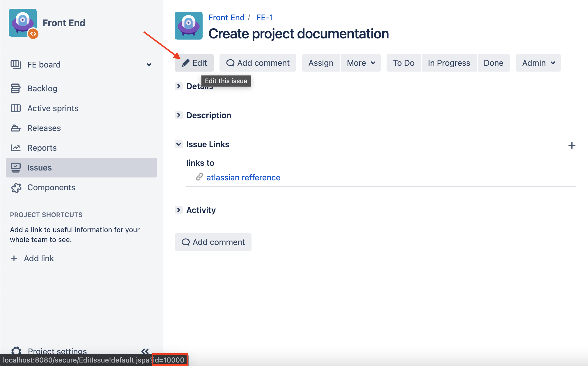Expand the Activity section
Viewport: 588px width, 366px height.
click(x=179, y=210)
